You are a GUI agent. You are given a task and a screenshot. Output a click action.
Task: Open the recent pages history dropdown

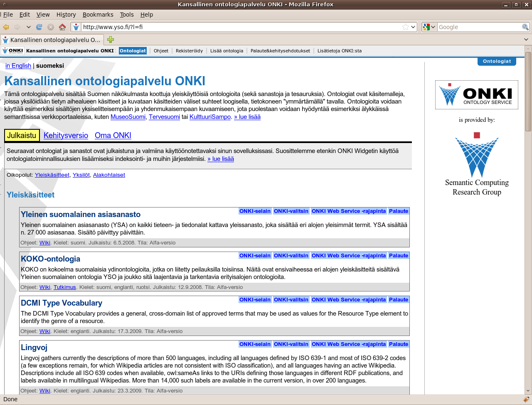tap(28, 27)
